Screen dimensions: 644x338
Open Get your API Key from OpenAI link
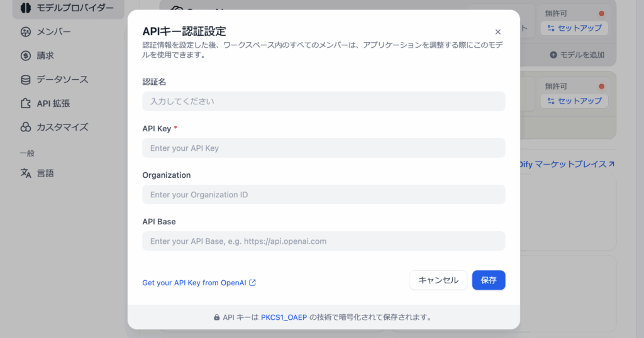click(199, 283)
